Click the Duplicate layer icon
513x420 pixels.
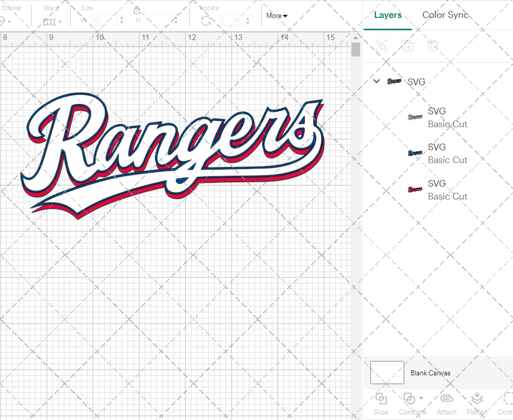point(408,46)
